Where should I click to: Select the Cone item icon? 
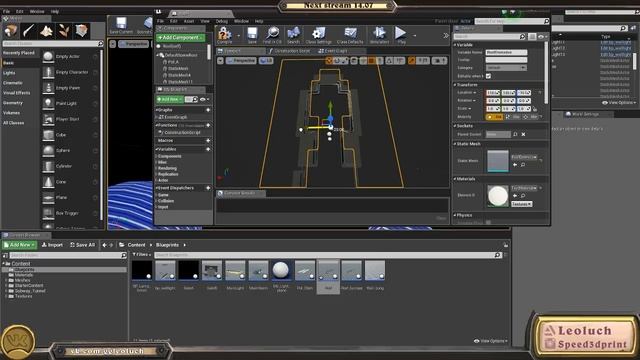click(x=48, y=182)
